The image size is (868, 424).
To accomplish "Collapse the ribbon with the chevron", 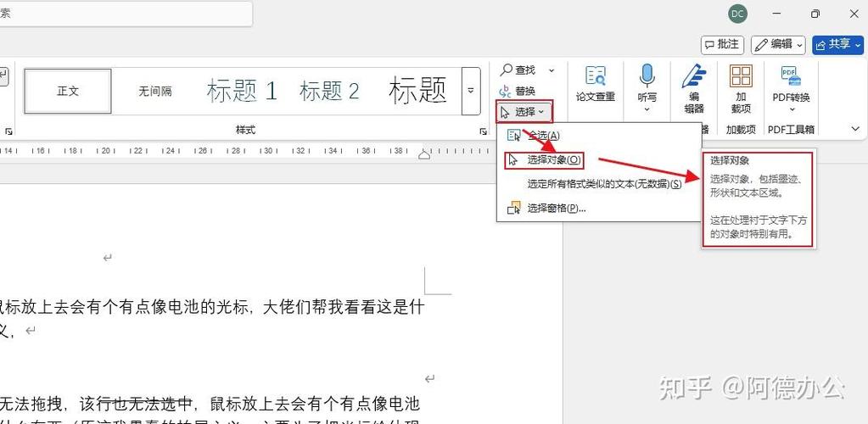I will 855,129.
